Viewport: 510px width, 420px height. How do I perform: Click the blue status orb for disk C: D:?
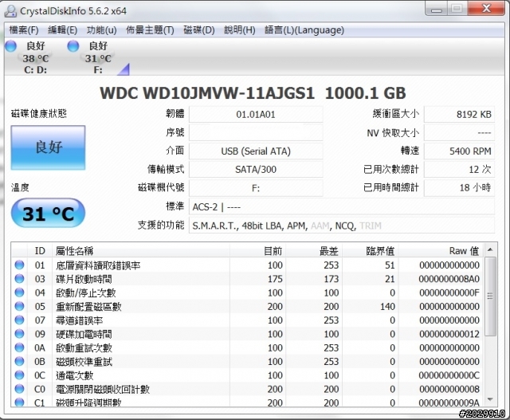tap(10, 46)
